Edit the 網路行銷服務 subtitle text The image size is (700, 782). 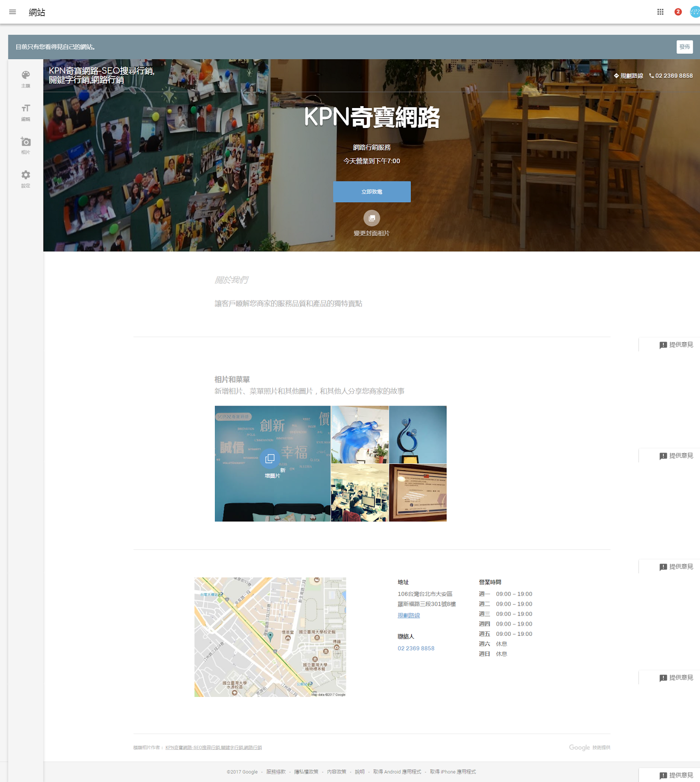[372, 147]
